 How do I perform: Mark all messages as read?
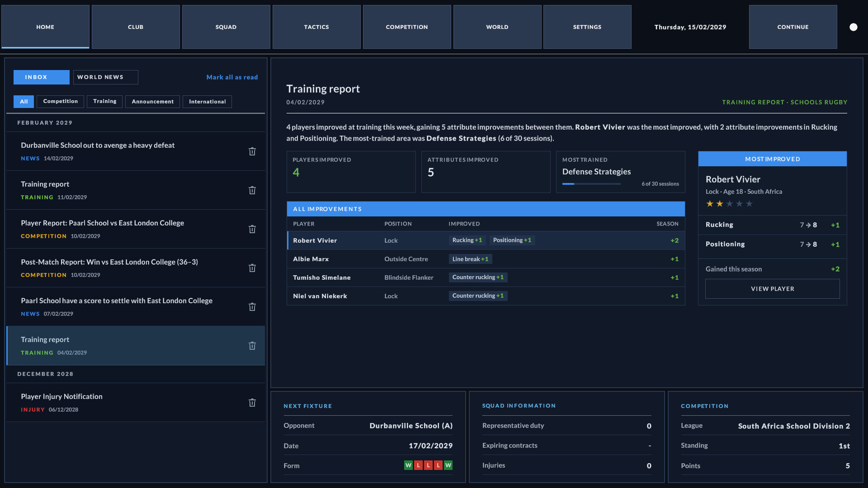click(232, 77)
